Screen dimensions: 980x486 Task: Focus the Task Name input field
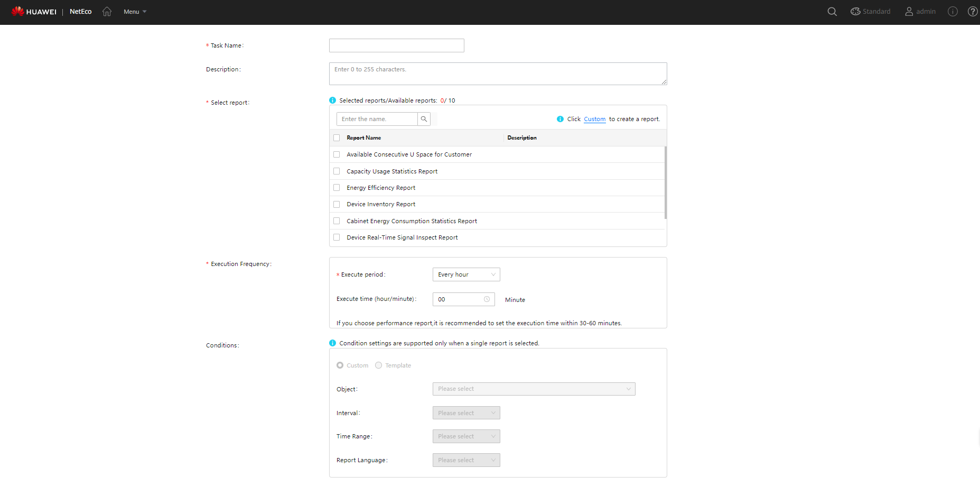[x=396, y=45]
